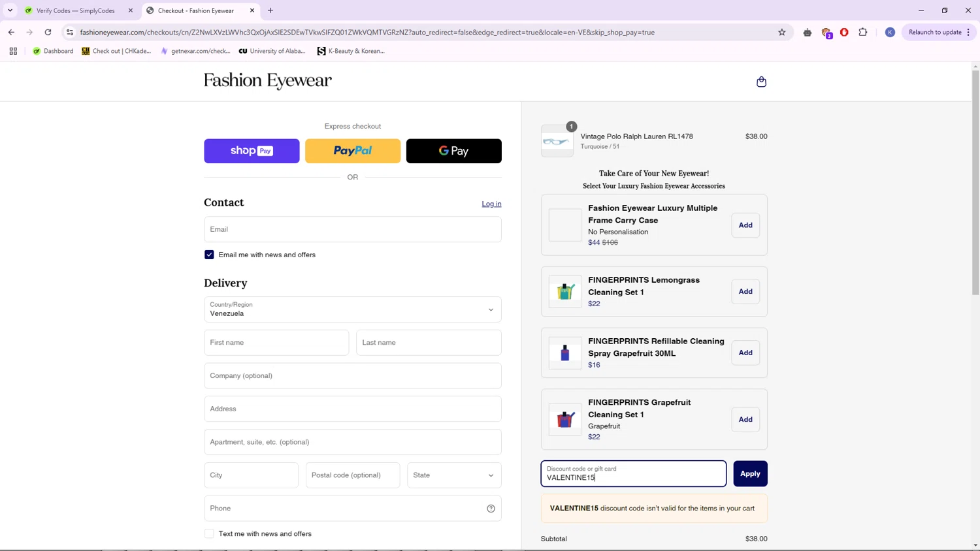Open the getnexar.com bookmark
980x551 pixels.
195,51
